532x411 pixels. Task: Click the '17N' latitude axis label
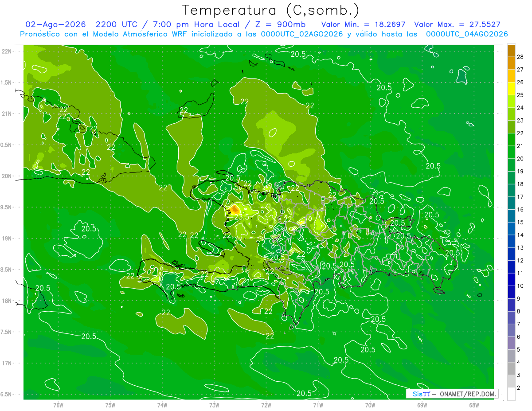click(x=7, y=363)
